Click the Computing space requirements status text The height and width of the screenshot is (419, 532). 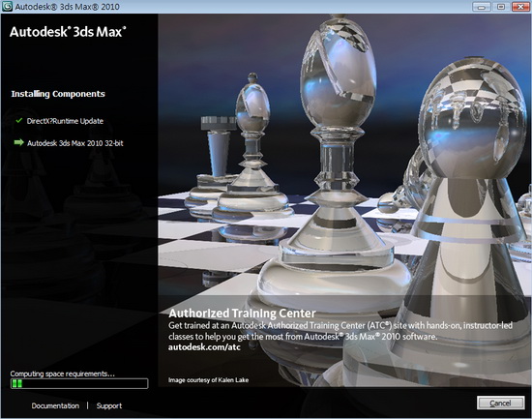[x=63, y=374]
